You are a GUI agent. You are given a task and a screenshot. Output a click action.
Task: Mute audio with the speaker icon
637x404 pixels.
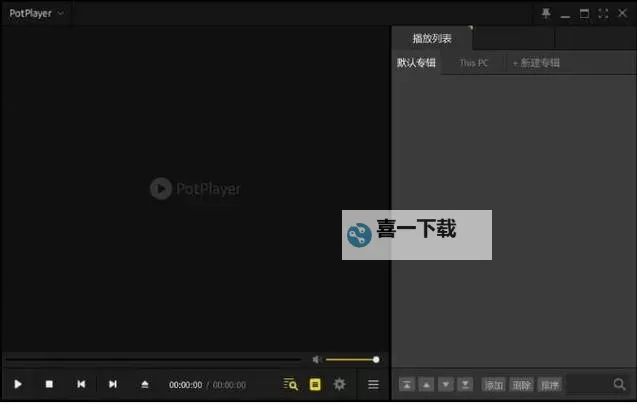[316, 359]
